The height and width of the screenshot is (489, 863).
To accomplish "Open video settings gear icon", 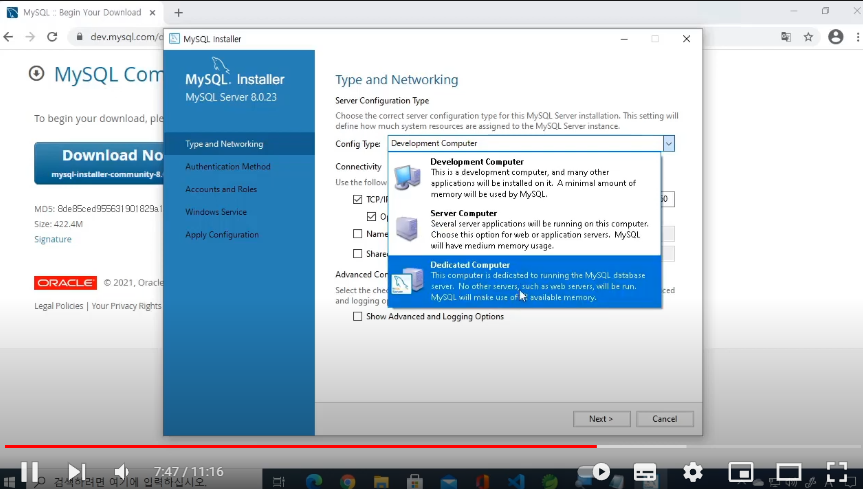I will point(692,472).
